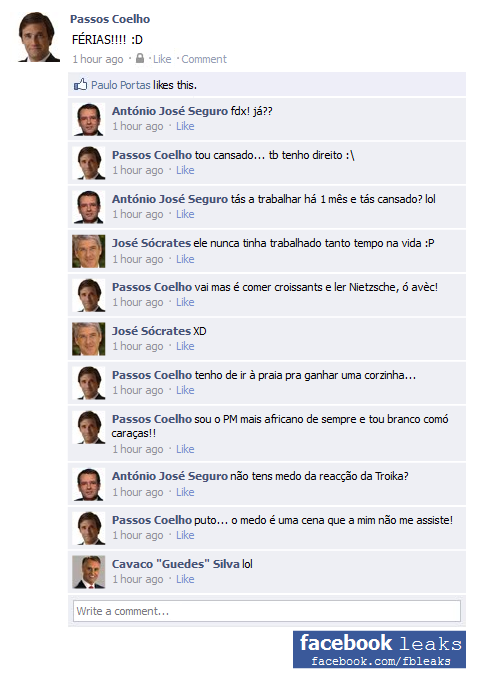Viewport: 480px width, 680px height.
Task: Open Cavaco "Guedes" Silva name link
Action: (x=176, y=564)
